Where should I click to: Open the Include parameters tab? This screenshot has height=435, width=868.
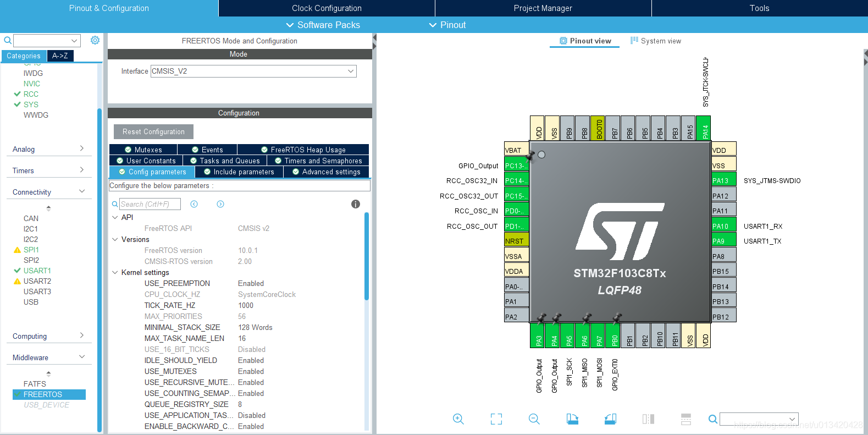pyautogui.click(x=239, y=172)
